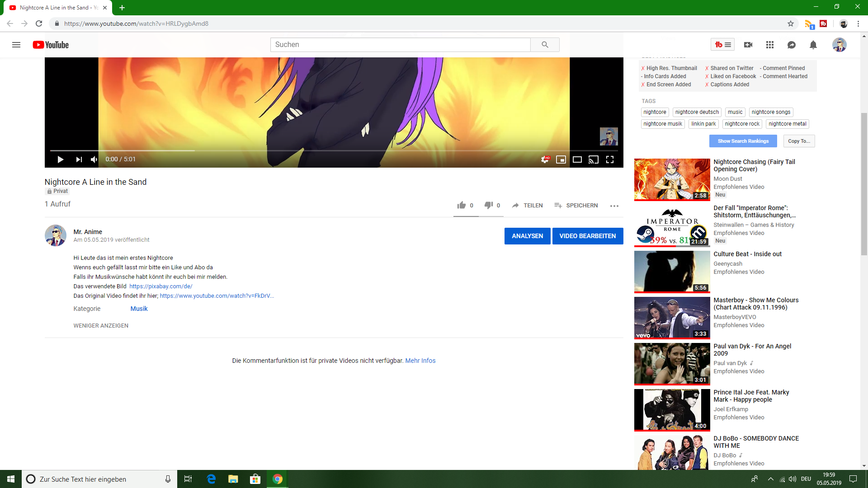Open the TubeBuddy menu in header
868x488 pixels.
click(x=722, y=45)
